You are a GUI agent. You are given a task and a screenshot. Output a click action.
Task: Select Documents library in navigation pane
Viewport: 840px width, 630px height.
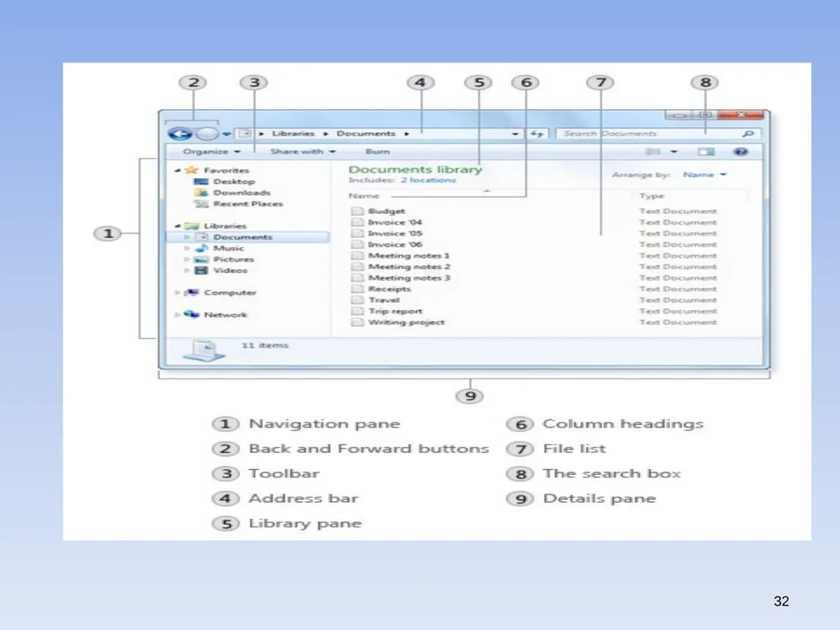click(x=243, y=237)
